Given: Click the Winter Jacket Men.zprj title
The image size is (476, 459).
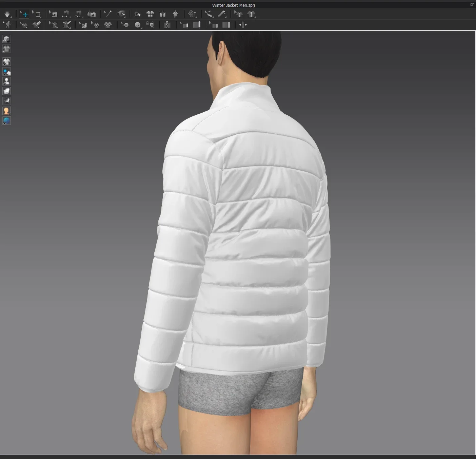Looking at the screenshot, I should [x=233, y=5].
